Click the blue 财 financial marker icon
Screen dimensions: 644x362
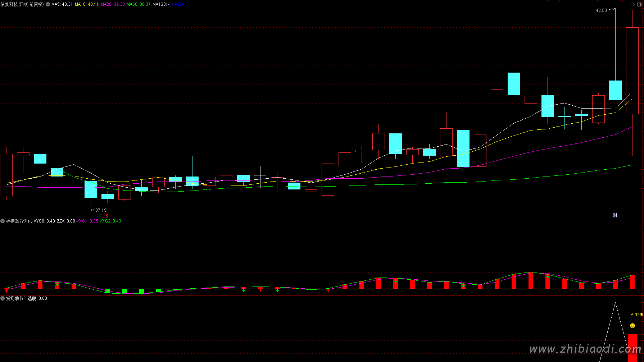click(x=615, y=215)
